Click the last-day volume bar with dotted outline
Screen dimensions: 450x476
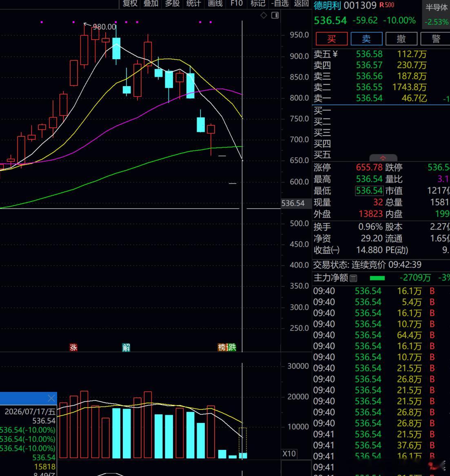pyautogui.click(x=243, y=443)
